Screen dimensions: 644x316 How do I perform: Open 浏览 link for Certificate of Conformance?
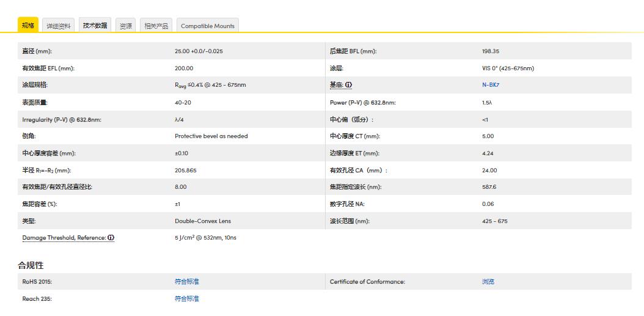(488, 282)
